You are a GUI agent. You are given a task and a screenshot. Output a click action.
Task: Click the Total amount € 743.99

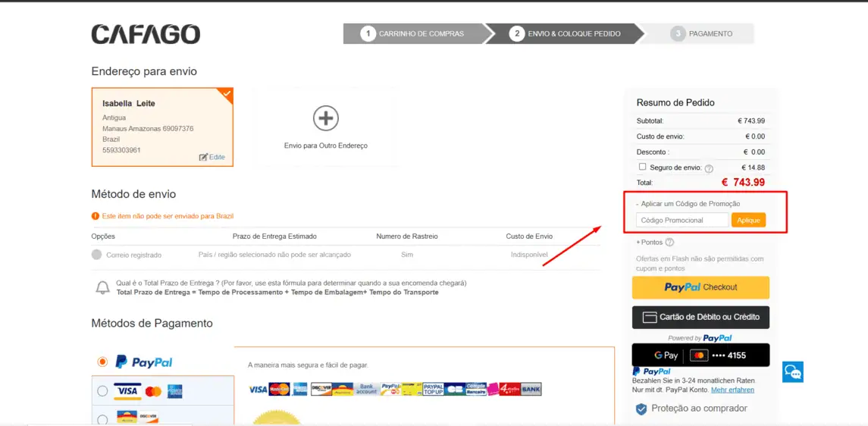(x=744, y=182)
